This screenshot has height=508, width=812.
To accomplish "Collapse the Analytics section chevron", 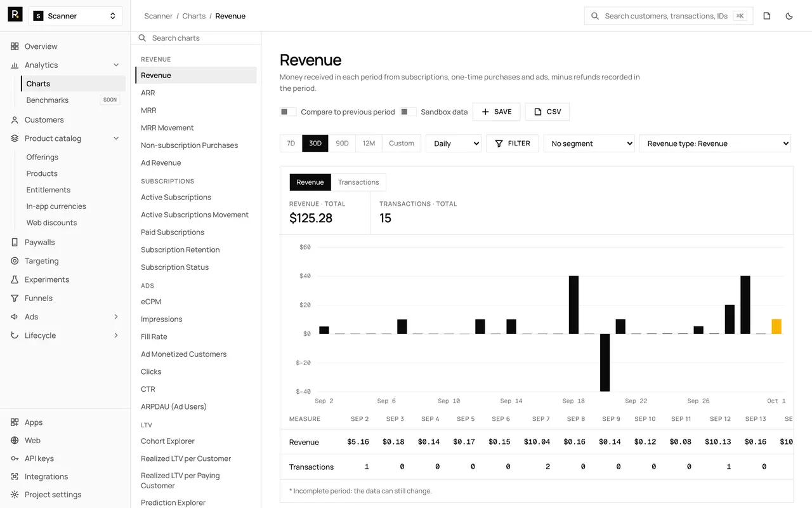I will (116, 65).
